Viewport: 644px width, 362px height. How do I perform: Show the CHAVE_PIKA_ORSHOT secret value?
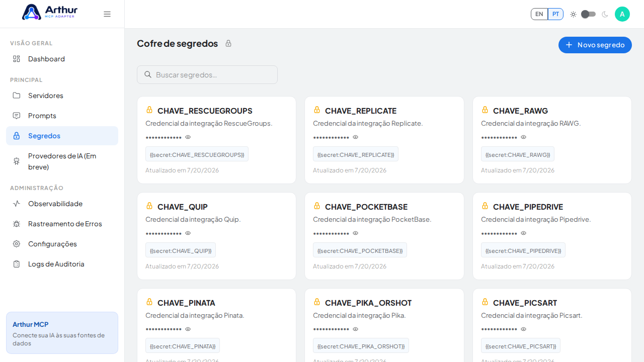(x=356, y=329)
